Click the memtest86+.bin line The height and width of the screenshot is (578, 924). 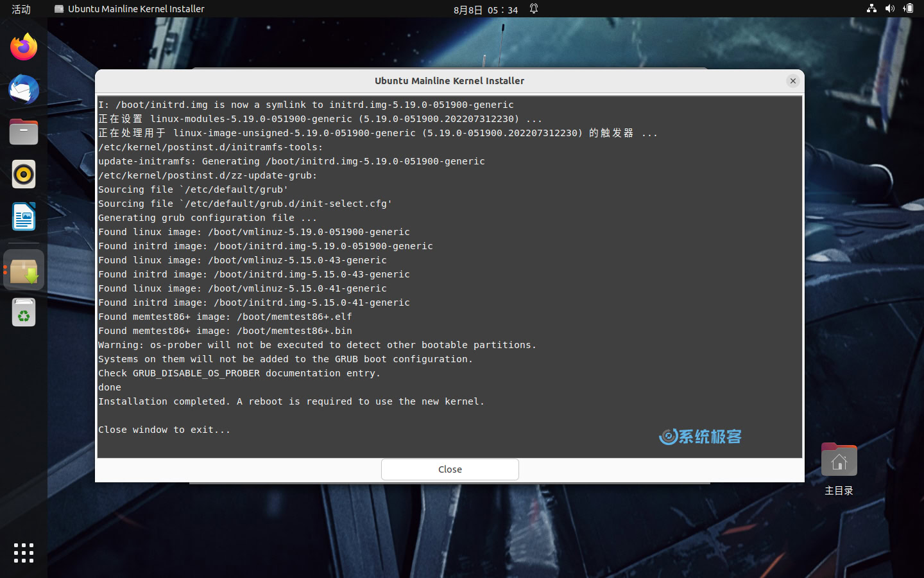(x=225, y=331)
